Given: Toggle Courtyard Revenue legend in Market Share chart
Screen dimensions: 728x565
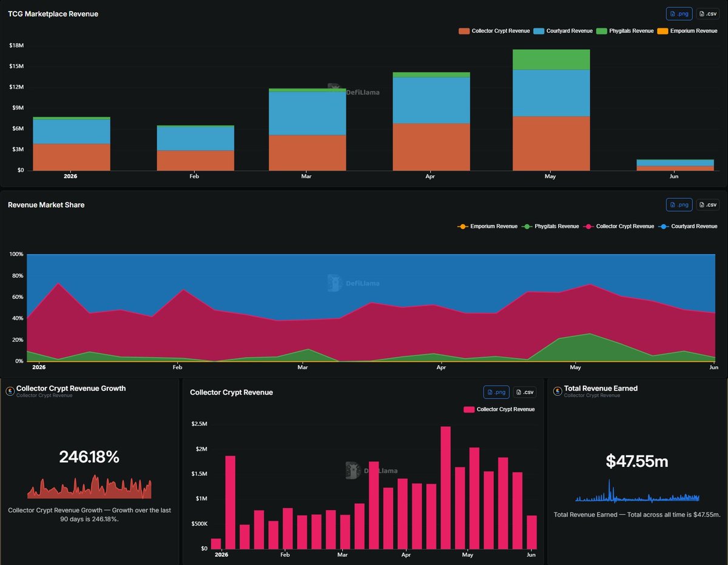Looking at the screenshot, I should 688,226.
